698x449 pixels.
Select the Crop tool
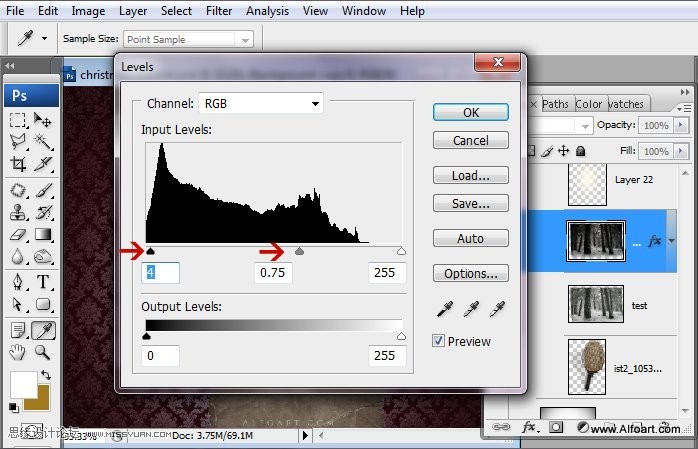coord(18,164)
